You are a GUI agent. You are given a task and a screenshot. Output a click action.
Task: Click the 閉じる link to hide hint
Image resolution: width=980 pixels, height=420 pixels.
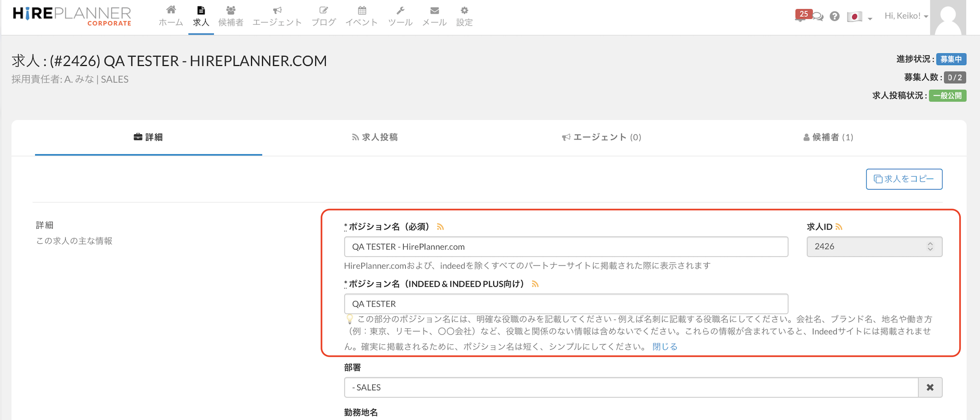(665, 346)
